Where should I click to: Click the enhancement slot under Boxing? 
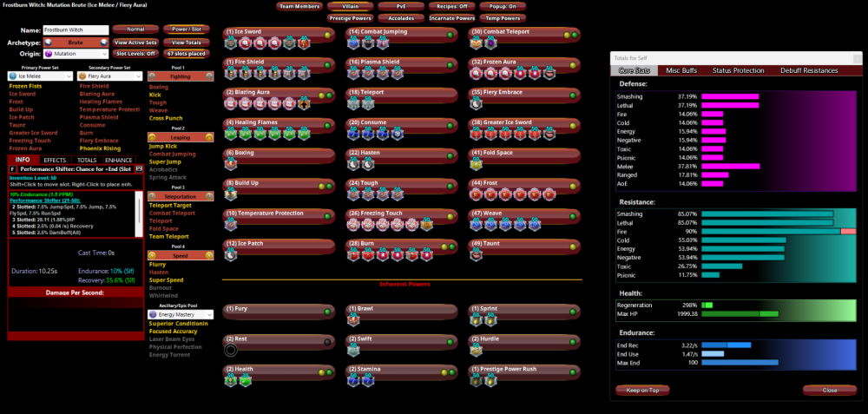tap(230, 165)
